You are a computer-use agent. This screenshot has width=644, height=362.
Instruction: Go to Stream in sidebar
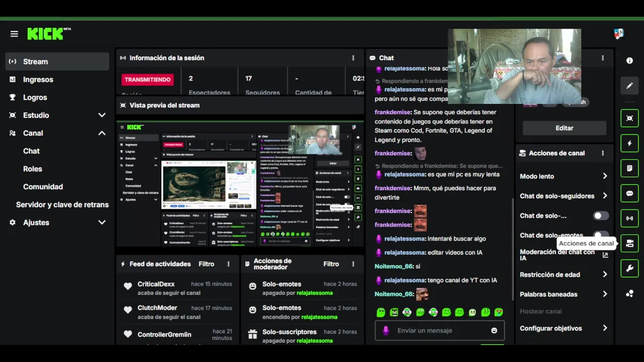57,61
